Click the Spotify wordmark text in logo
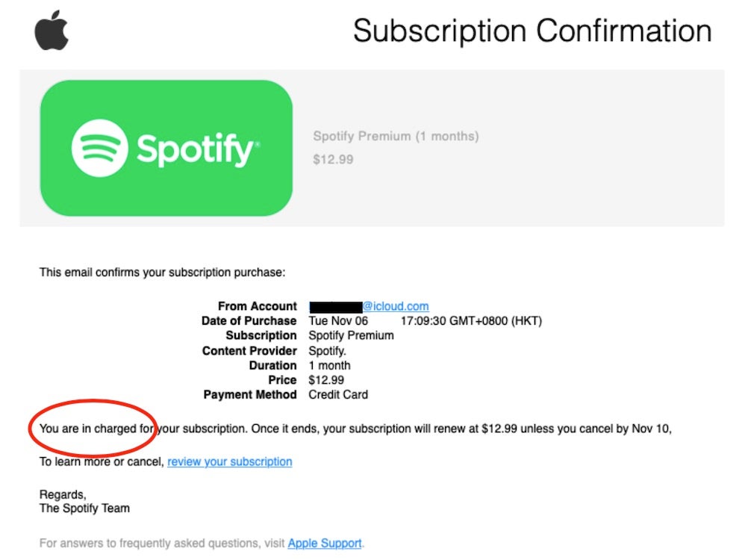 click(196, 149)
